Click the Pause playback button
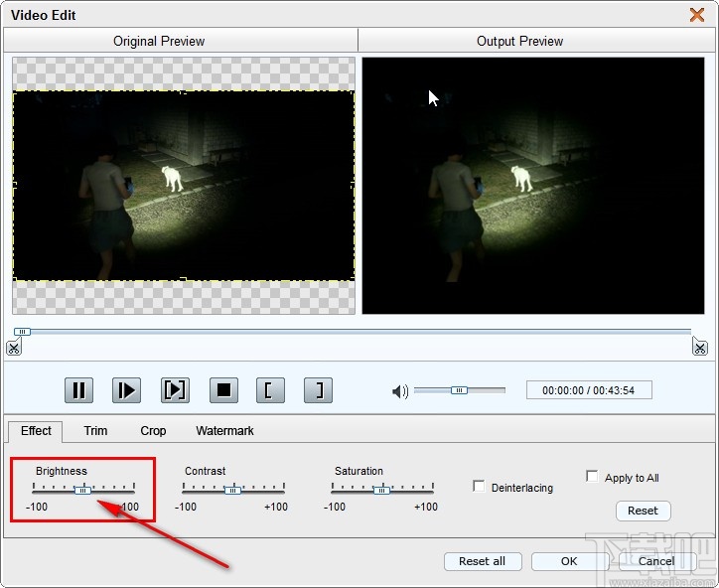Viewport: 719px width, 588px height. pos(78,390)
